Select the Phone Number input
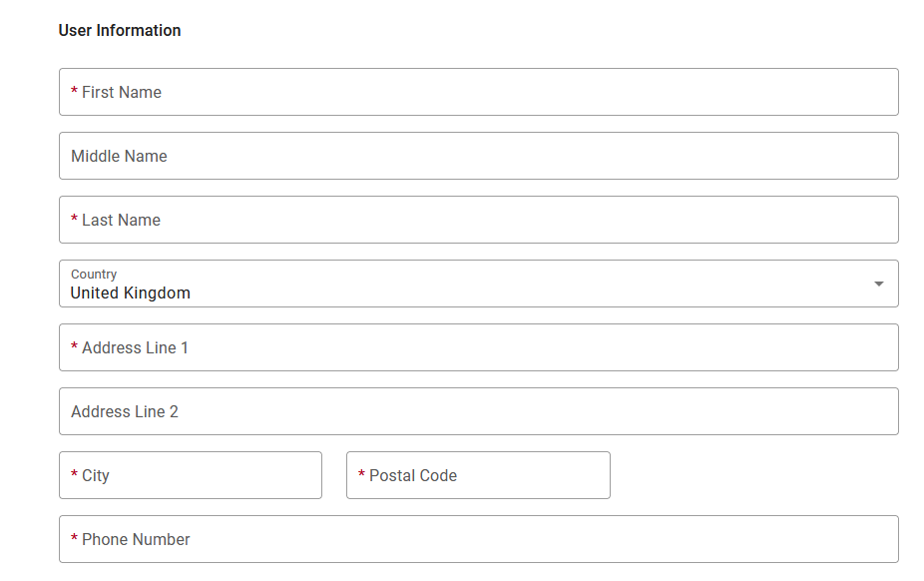 click(479, 539)
